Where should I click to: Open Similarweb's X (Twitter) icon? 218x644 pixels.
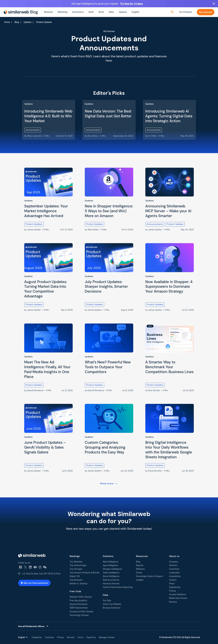tap(25, 567)
